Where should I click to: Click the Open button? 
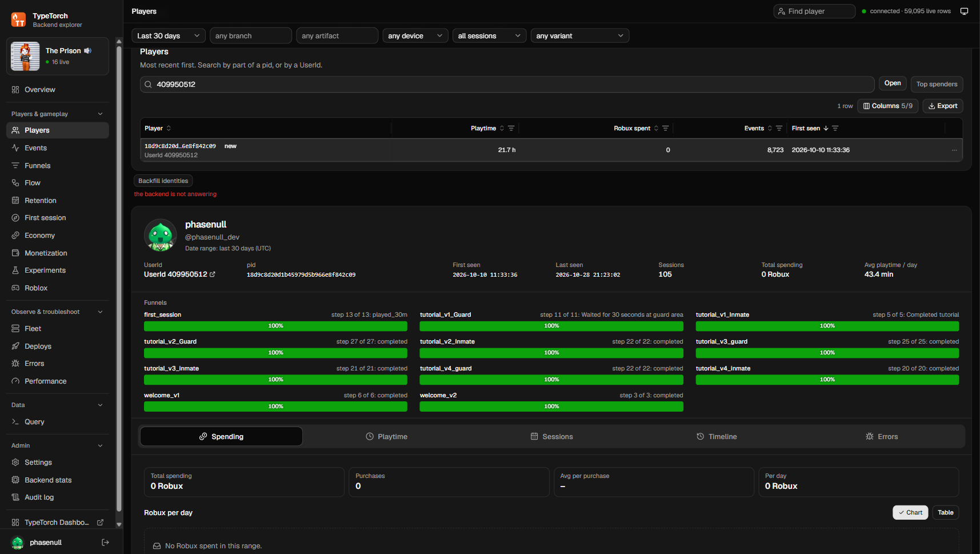point(893,83)
